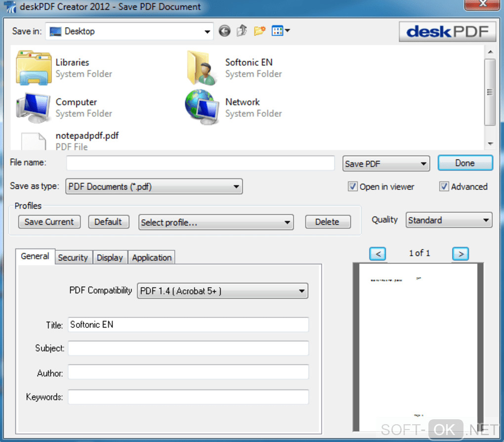Click the File name input field
The image size is (504, 442).
point(201,163)
